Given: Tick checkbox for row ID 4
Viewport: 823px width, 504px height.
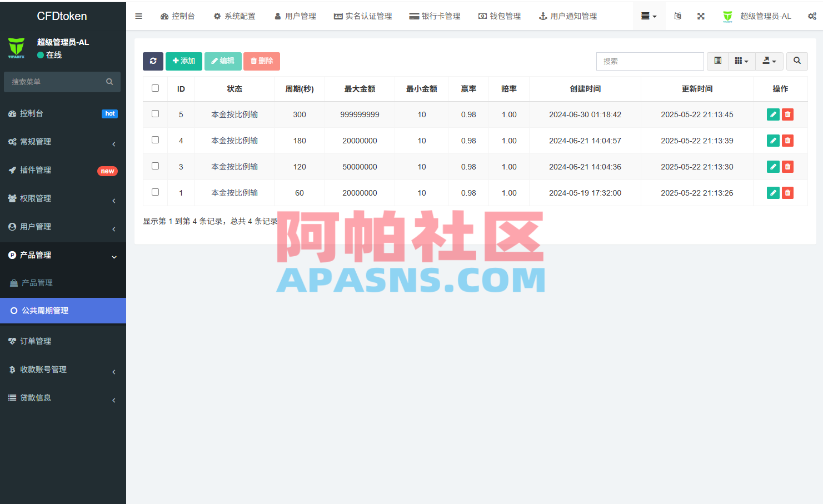Looking at the screenshot, I should click(155, 140).
